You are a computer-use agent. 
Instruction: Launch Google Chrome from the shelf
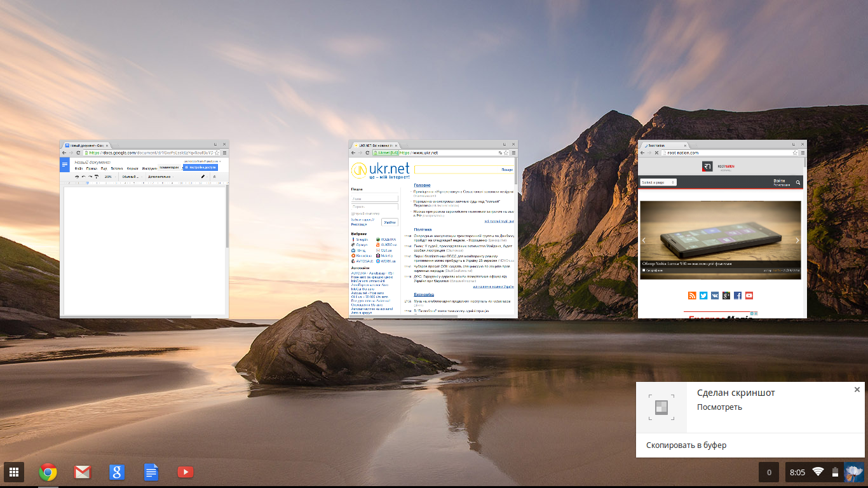click(48, 472)
